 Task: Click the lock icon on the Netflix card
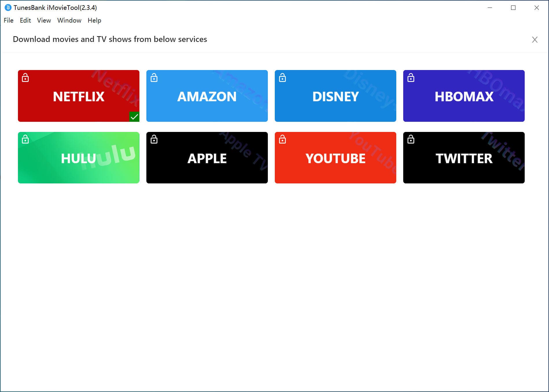[x=25, y=78]
